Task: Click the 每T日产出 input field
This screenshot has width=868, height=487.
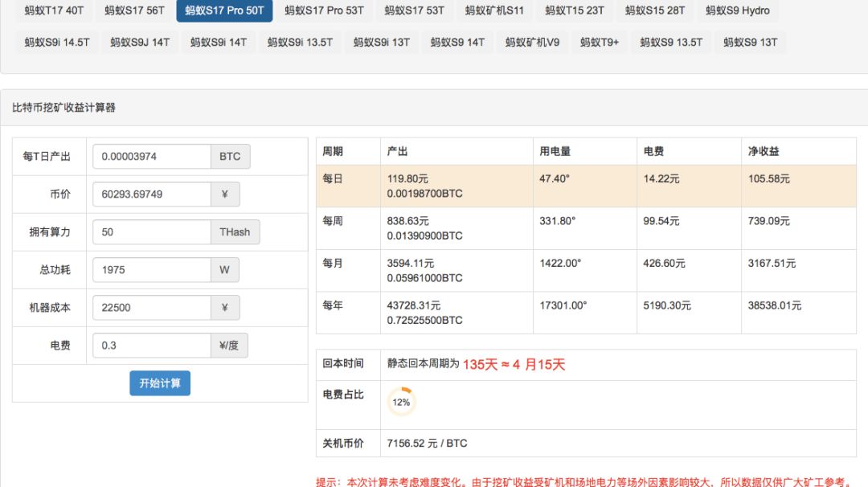Action: coord(152,157)
